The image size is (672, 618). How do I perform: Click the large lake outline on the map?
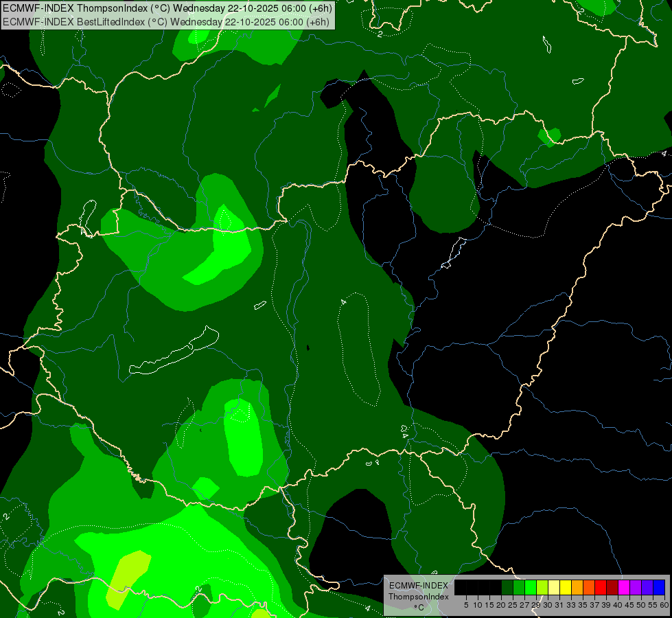coord(174,351)
